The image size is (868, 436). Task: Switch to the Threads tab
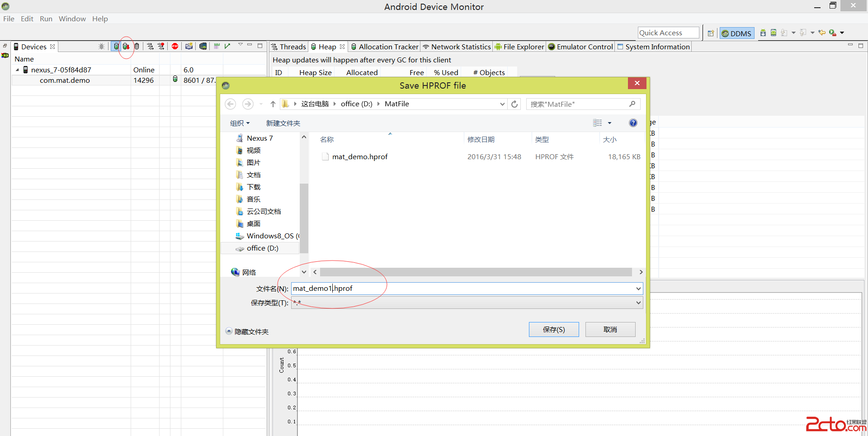pyautogui.click(x=289, y=47)
